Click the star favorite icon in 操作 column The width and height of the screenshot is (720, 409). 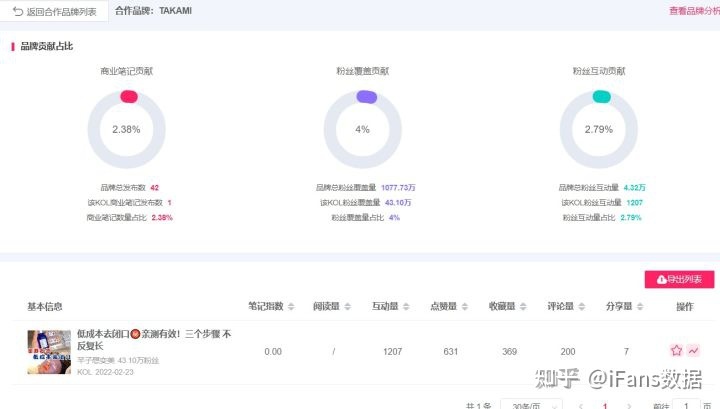[x=676, y=351]
